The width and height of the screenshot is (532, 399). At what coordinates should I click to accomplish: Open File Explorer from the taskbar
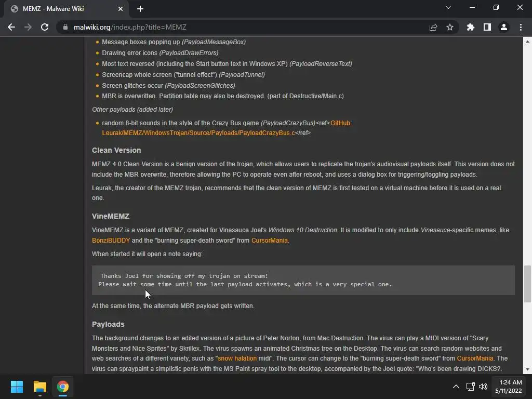point(39,387)
